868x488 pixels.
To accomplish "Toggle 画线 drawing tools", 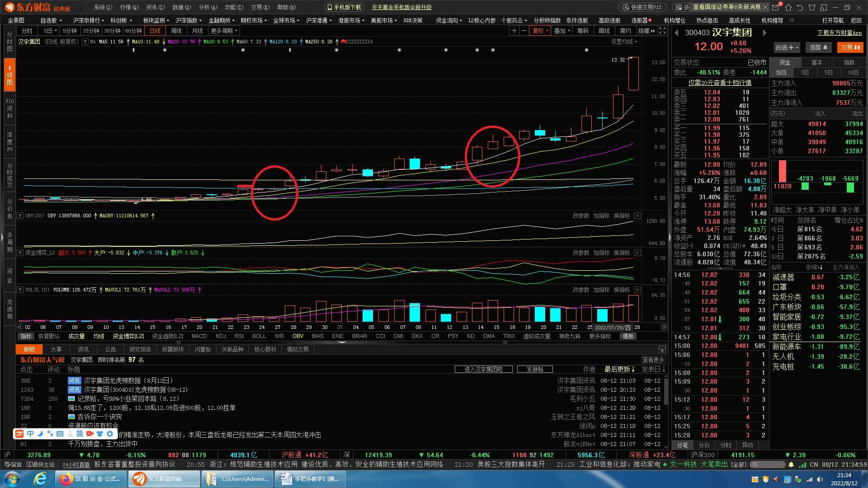I will 604,31.
